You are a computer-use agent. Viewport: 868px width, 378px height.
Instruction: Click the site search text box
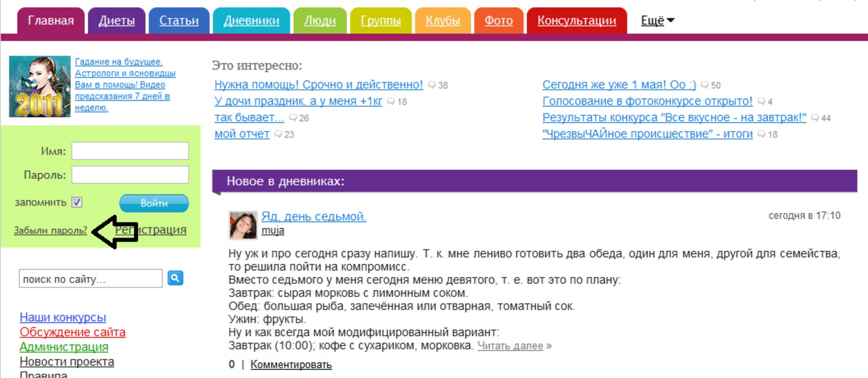click(x=90, y=279)
